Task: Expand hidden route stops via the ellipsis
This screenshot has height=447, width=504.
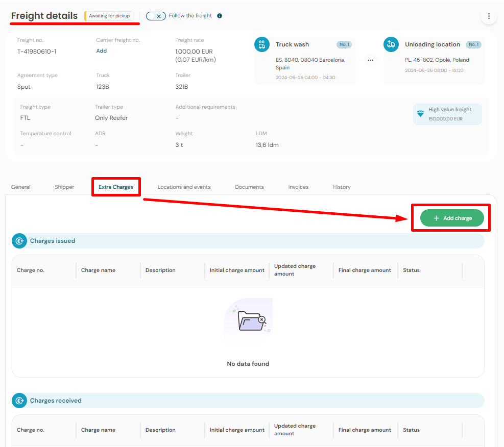Action: [369, 60]
